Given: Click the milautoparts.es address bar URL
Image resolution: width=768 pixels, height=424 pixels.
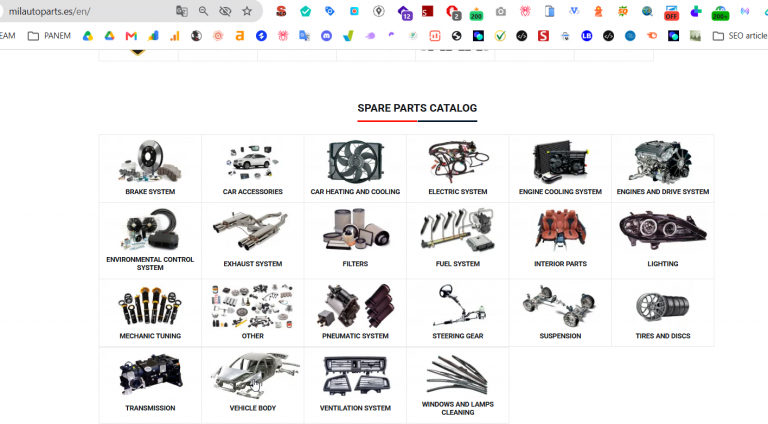Looking at the screenshot, I should pos(49,11).
